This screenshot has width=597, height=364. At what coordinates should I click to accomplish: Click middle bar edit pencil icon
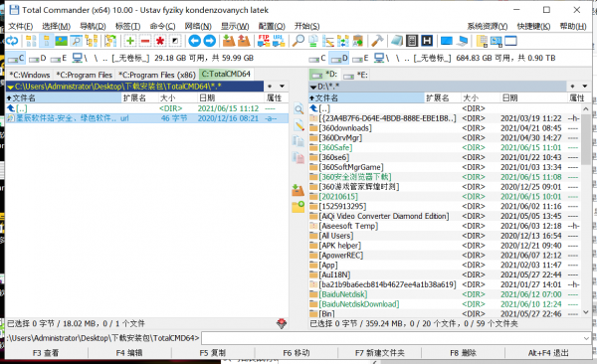[x=298, y=125]
